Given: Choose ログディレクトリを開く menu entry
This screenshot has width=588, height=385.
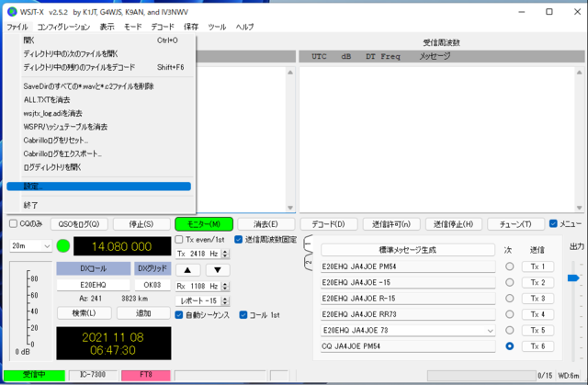Looking at the screenshot, I should point(98,167).
